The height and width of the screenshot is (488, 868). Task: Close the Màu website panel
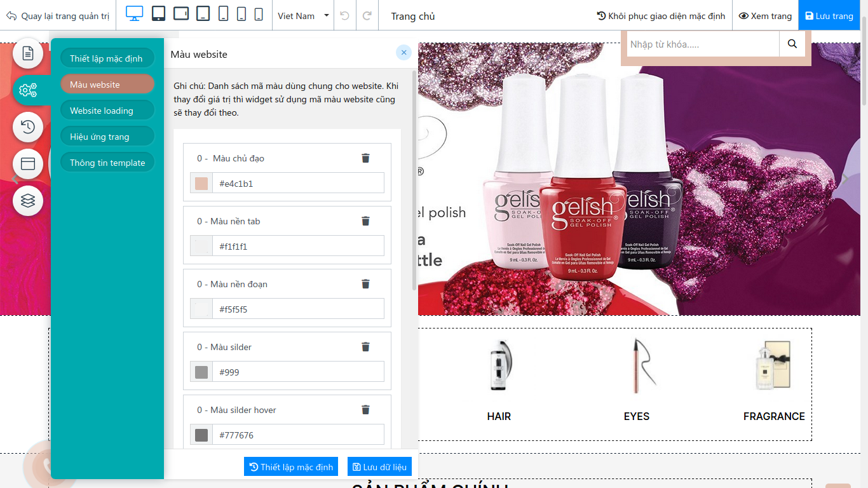[403, 53]
